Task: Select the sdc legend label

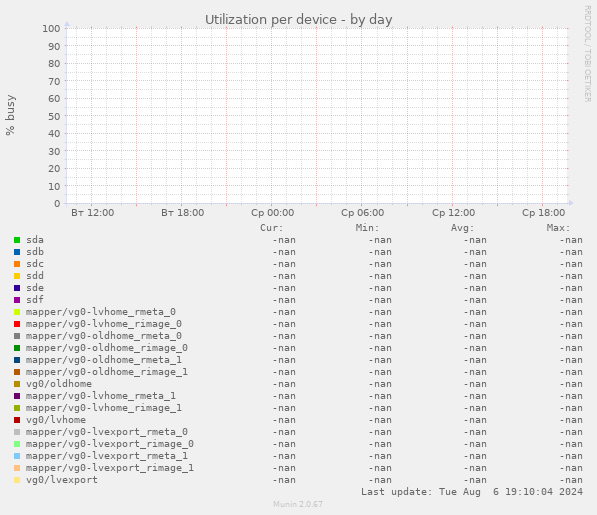Action: (x=35, y=264)
